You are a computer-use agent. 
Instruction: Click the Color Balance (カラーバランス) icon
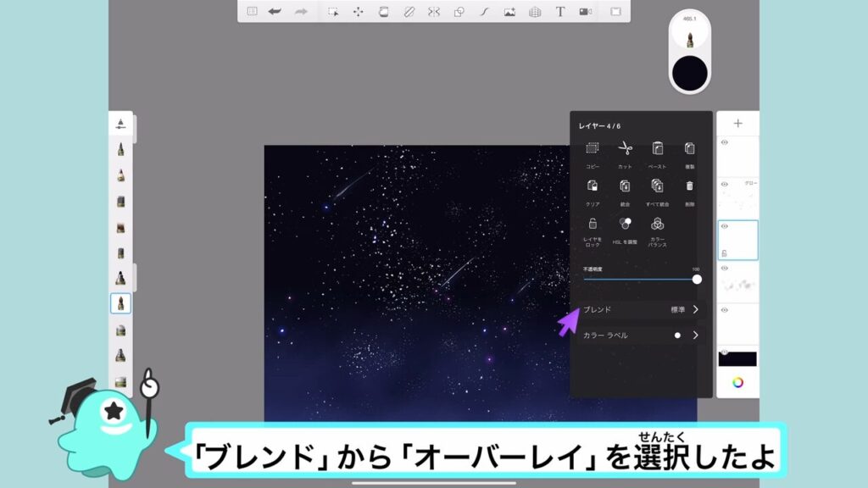[657, 225]
